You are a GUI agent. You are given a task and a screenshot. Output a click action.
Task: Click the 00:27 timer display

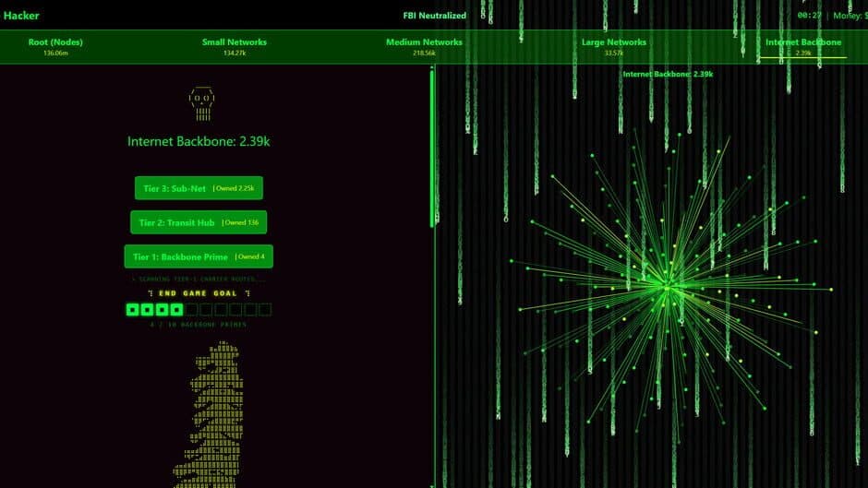pos(809,16)
